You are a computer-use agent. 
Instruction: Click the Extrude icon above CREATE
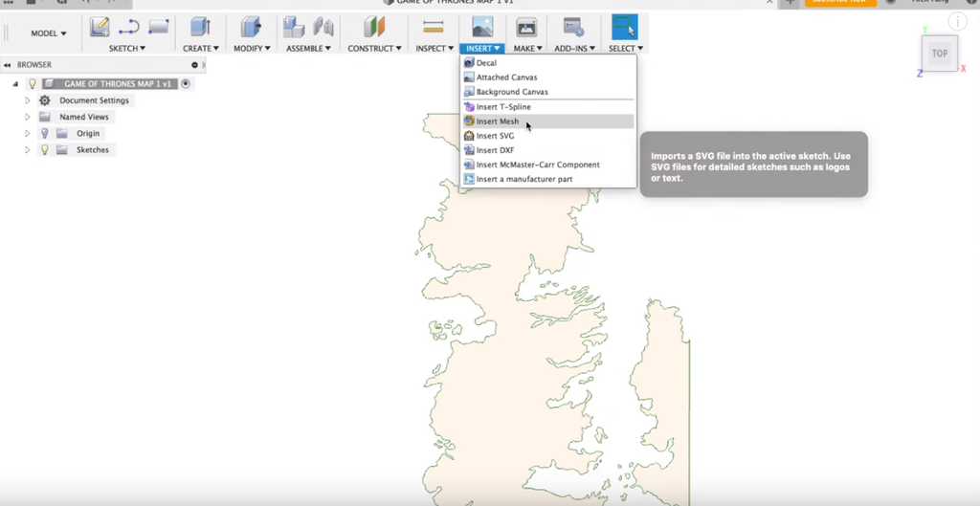coord(200,28)
